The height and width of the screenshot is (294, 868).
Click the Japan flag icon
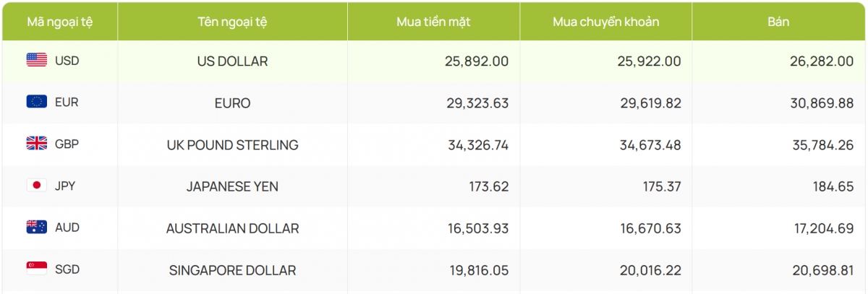(37, 186)
